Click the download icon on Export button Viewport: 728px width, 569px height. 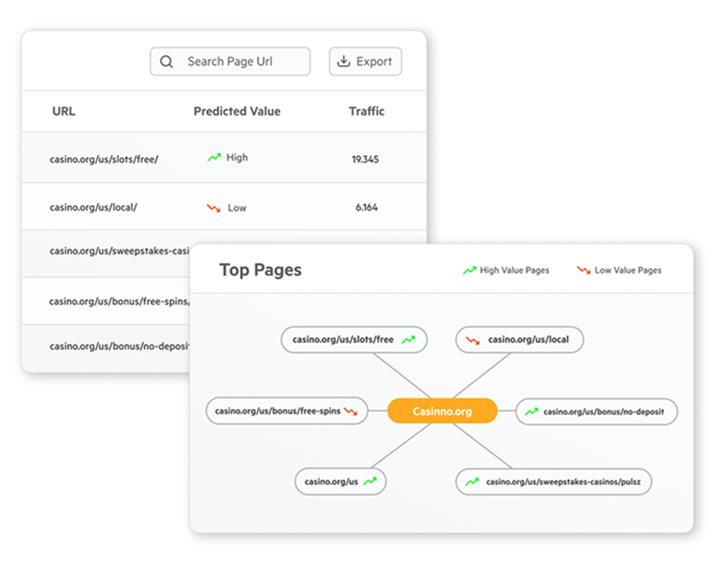pos(343,61)
